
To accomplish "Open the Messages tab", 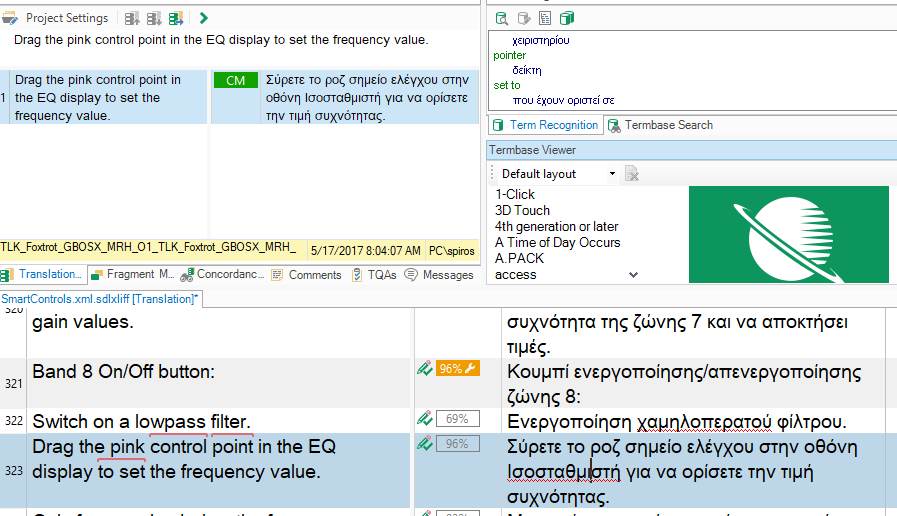I will coord(439,275).
